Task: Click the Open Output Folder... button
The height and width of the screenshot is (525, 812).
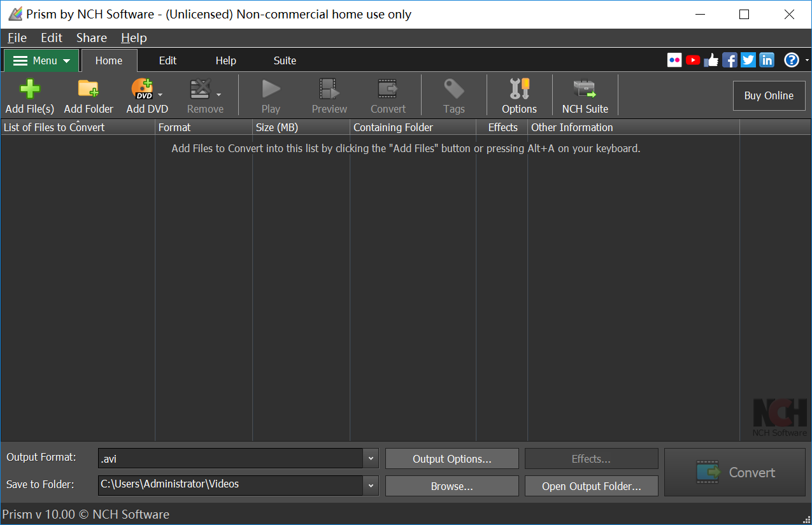Action: click(591, 486)
